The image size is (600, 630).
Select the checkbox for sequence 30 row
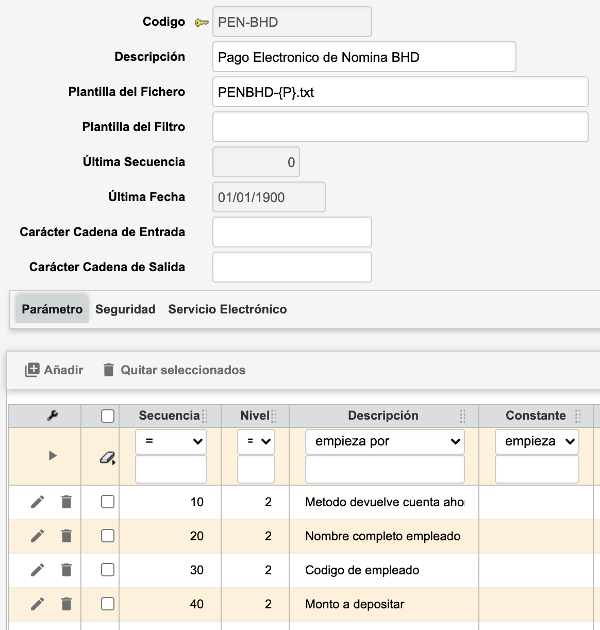point(108,570)
